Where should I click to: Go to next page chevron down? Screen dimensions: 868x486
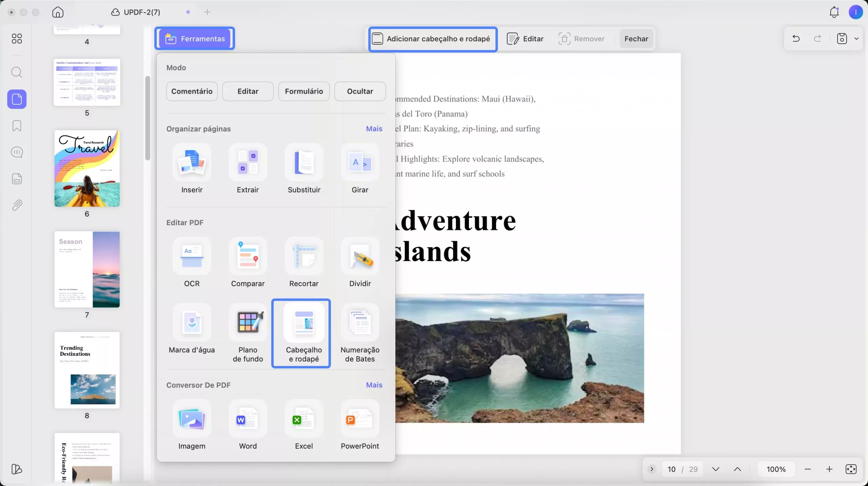(716, 469)
